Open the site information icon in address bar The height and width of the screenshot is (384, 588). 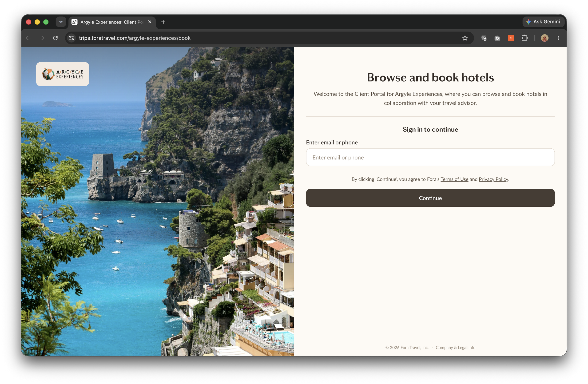[72, 38]
